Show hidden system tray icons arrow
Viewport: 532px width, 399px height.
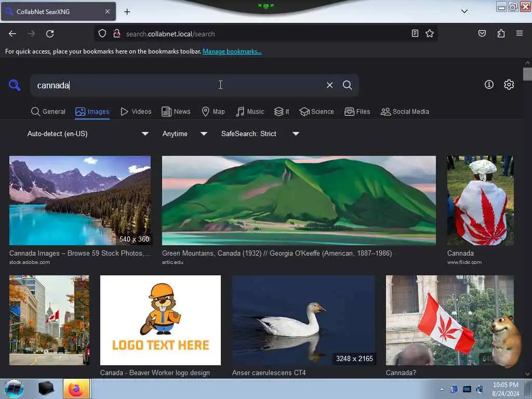[x=442, y=389]
